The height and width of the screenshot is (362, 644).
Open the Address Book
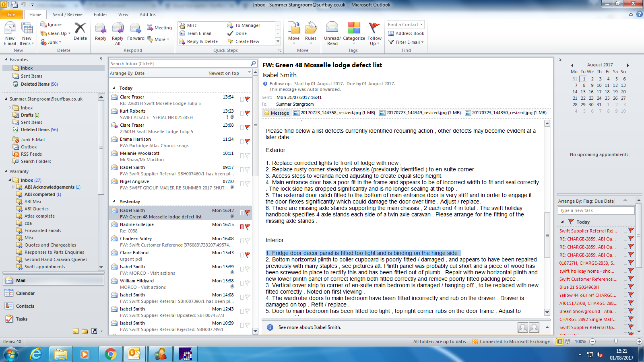click(406, 33)
